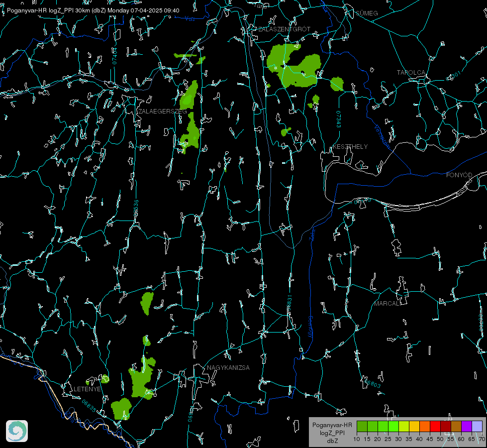Select the 40–45 dBZ orange legend swatch
This screenshot has width=487, height=448.
tap(425, 426)
